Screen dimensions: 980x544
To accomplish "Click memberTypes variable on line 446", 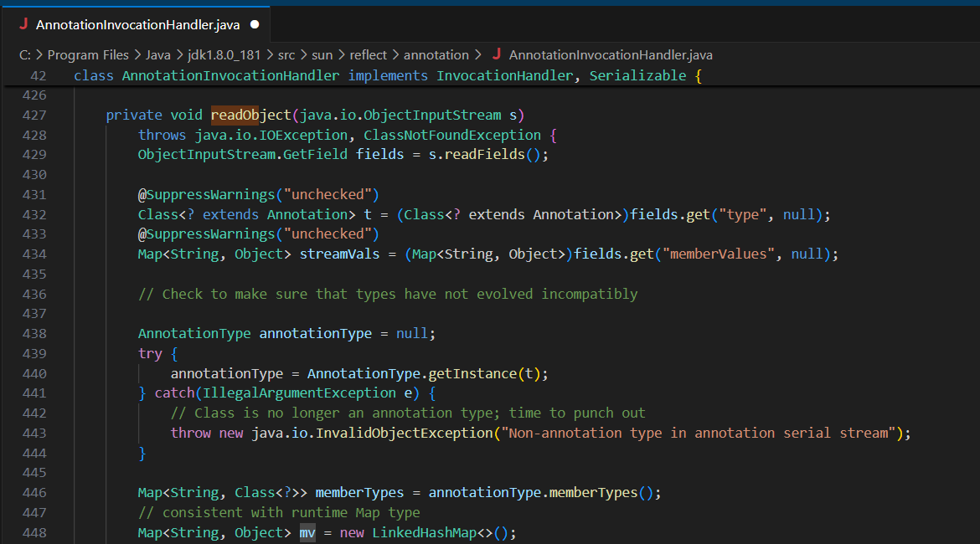I will coord(359,492).
